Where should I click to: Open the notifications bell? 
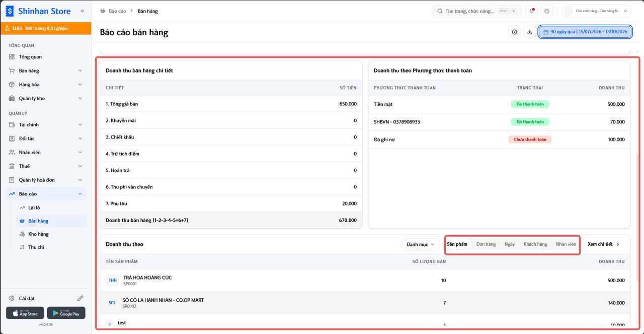pyautogui.click(x=531, y=11)
